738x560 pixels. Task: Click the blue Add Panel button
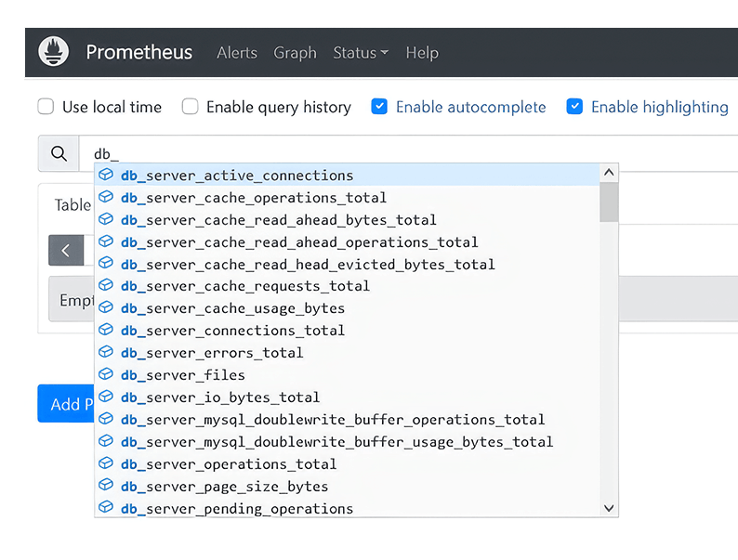[x=66, y=403]
